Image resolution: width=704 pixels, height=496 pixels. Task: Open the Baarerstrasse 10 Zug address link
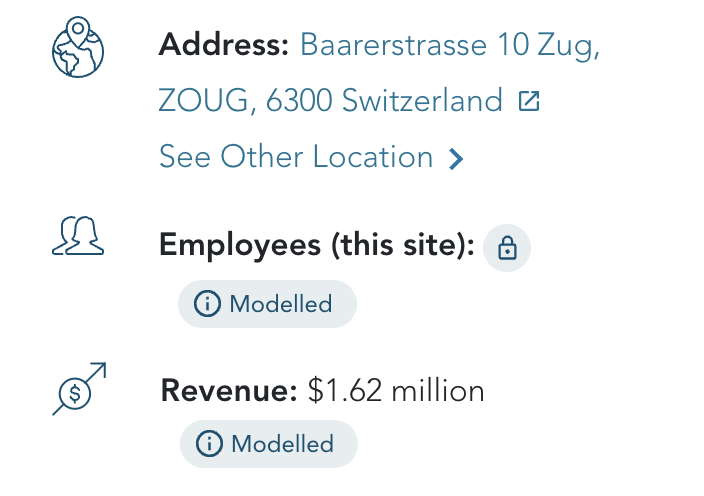[449, 45]
